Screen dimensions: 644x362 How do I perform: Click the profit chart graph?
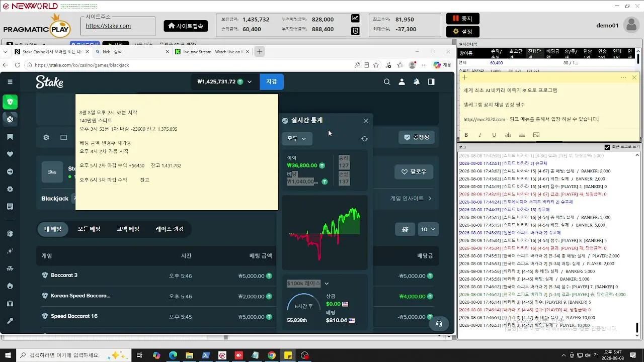[325, 233]
